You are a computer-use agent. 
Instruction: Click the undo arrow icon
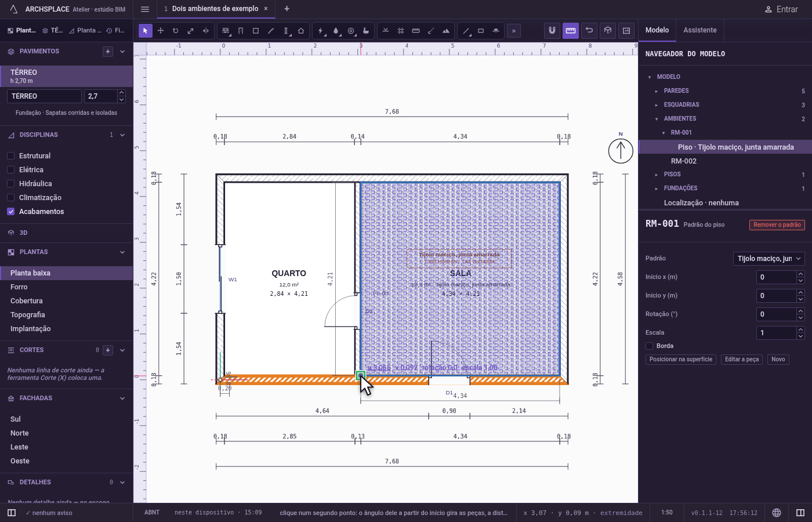click(x=589, y=31)
